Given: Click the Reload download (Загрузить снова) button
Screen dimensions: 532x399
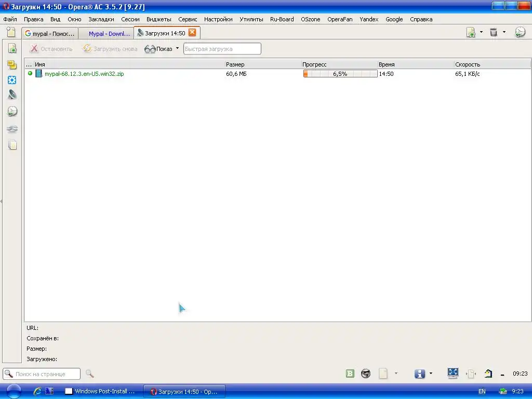Looking at the screenshot, I should (110, 49).
